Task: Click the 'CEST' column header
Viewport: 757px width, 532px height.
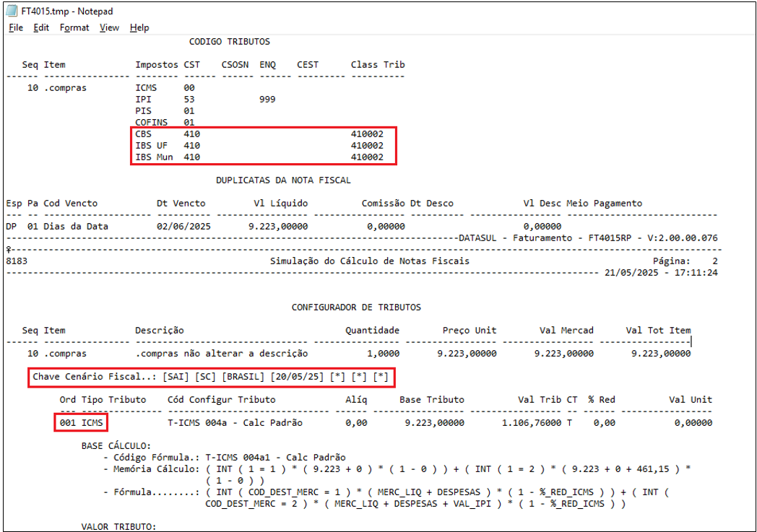Action: 308,65
